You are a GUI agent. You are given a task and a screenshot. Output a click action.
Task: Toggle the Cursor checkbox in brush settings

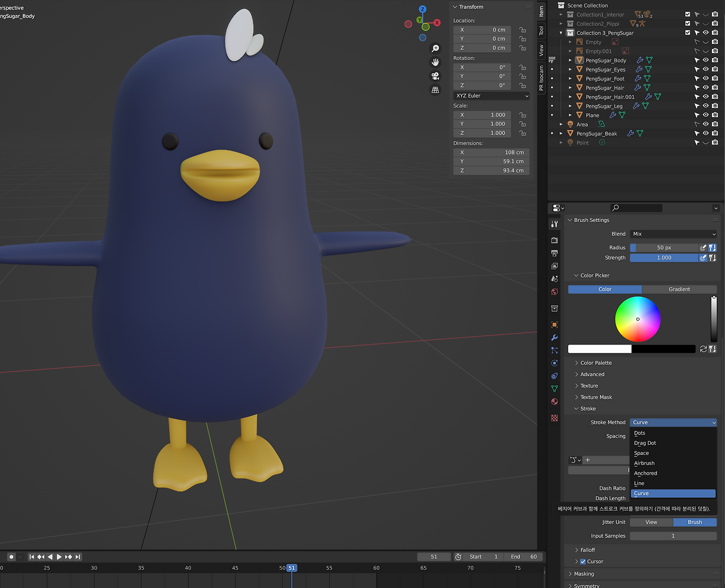583,562
